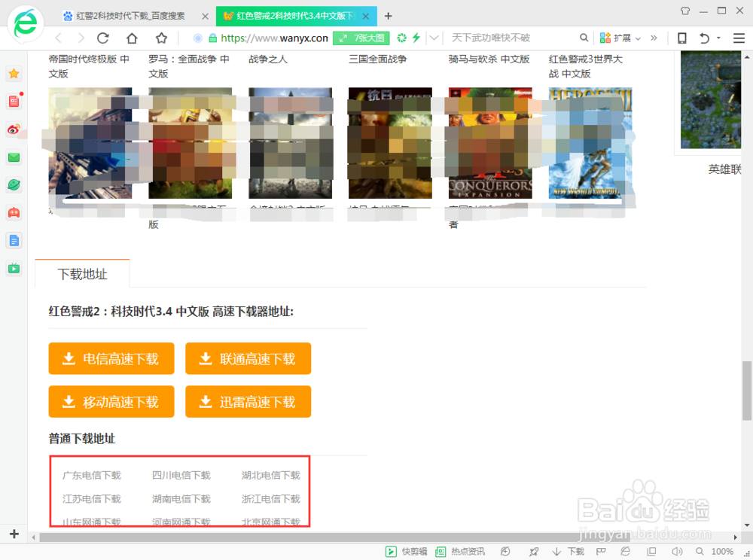Click the rocket accelerator icon in status bar
The width and height of the screenshot is (753, 560).
(x=534, y=552)
